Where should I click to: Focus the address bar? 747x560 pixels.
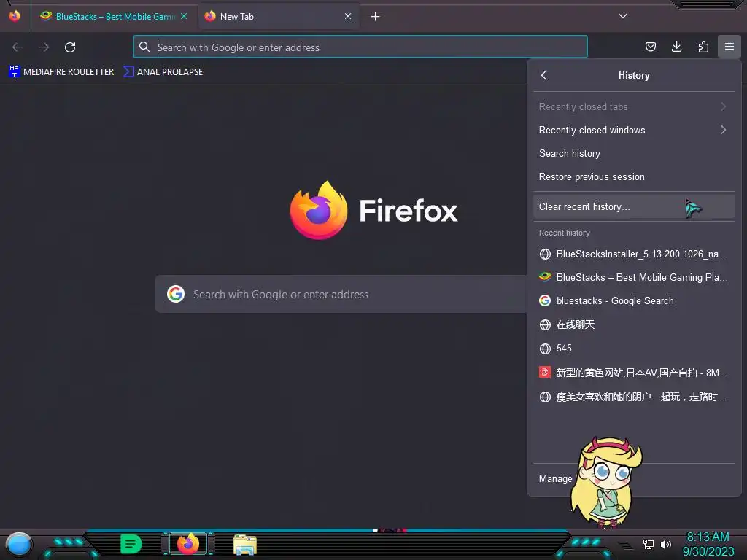(x=360, y=47)
